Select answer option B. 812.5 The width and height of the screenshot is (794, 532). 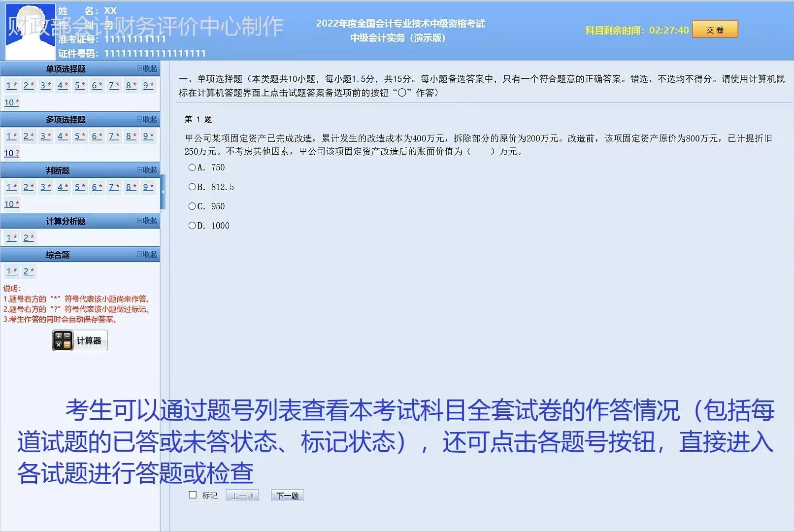[192, 187]
